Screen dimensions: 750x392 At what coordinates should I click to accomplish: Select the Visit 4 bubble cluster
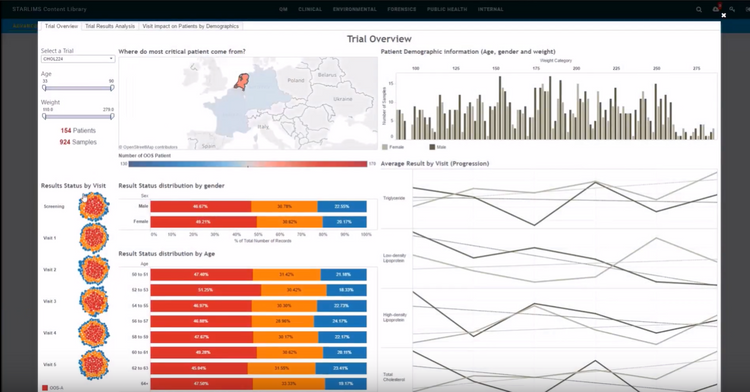[94, 333]
